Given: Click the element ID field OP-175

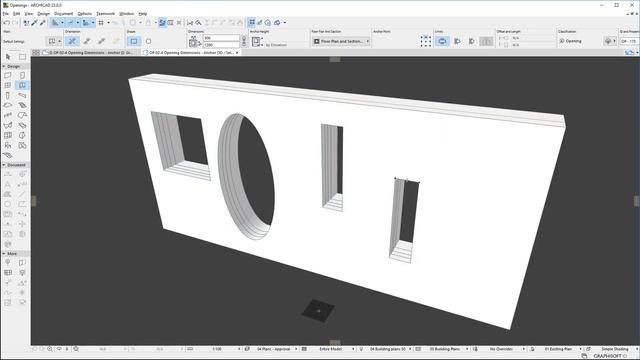Looking at the screenshot, I should tap(629, 41).
